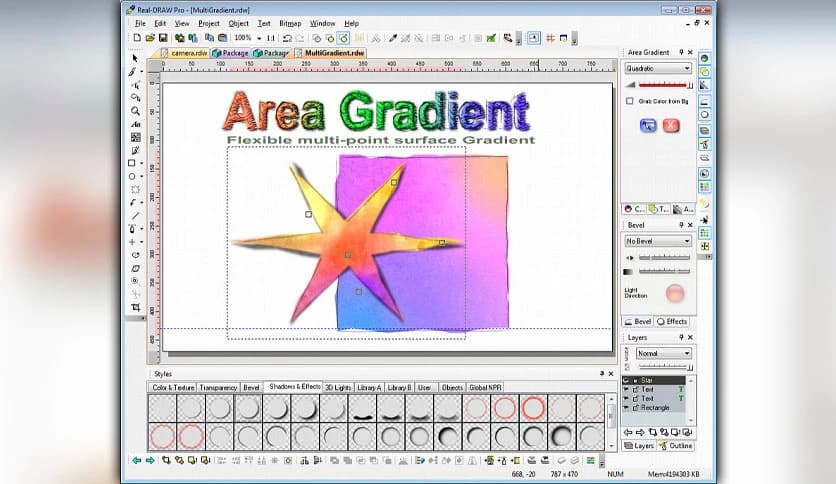The width and height of the screenshot is (836, 484).
Task: Open the Project menu
Action: pos(208,23)
